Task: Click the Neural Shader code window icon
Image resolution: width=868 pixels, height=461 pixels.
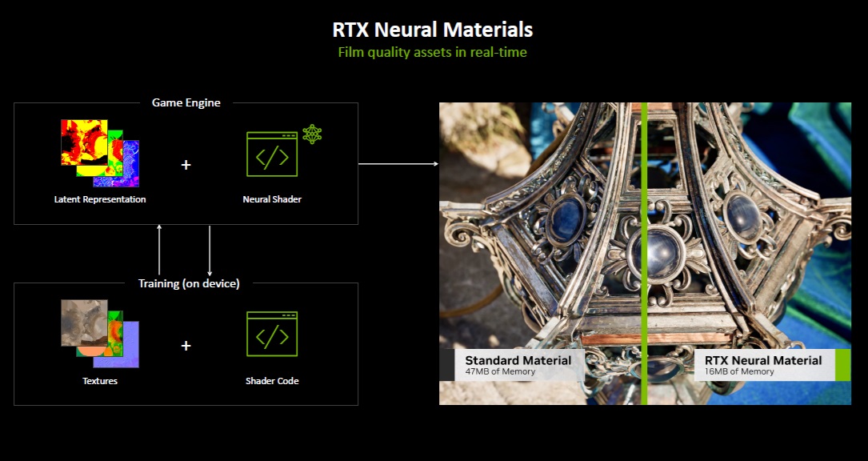Action: point(271,154)
